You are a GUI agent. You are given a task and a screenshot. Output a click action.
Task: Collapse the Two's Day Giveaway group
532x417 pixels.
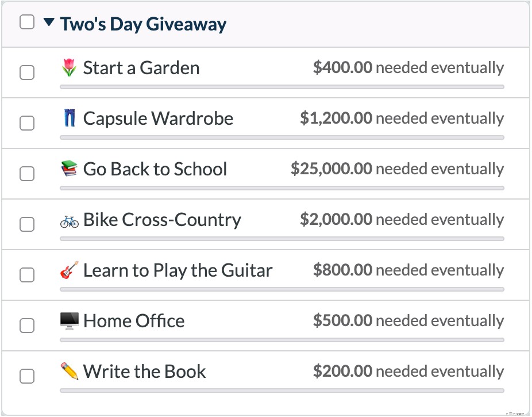click(x=50, y=22)
